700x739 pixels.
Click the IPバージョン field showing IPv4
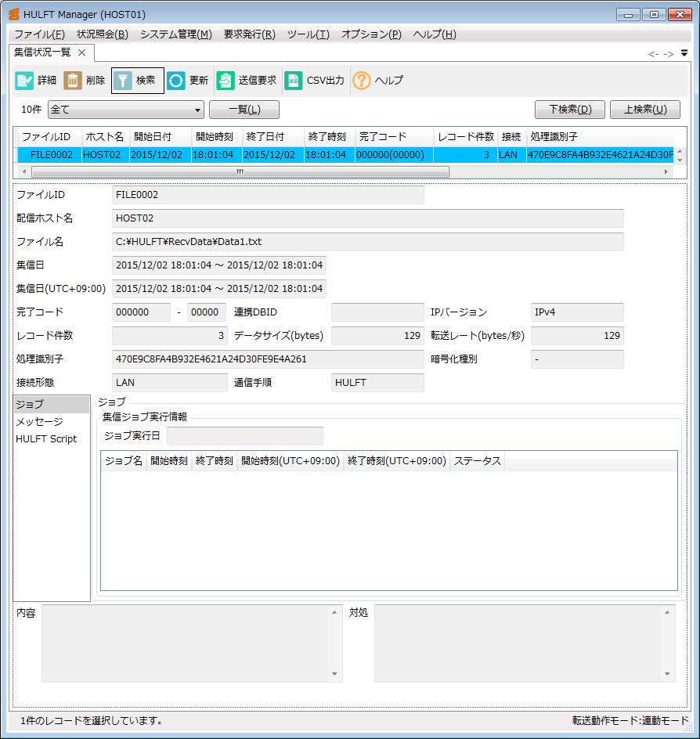coord(577,312)
